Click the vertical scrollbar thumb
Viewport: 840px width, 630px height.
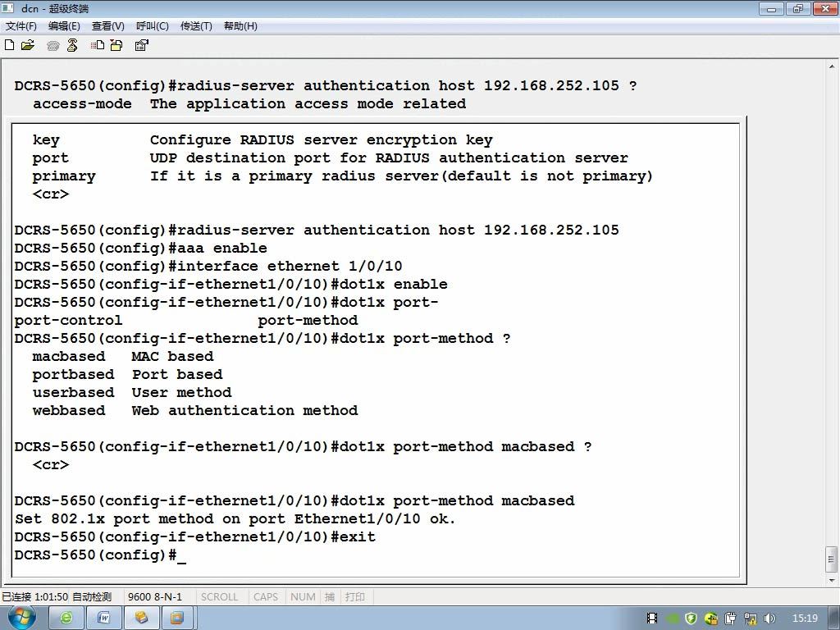pyautogui.click(x=832, y=559)
